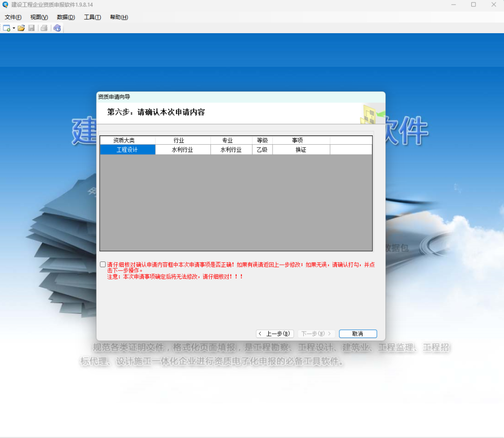The width and height of the screenshot is (504, 438).
Task: Open the 帮助(H) menu
Action: [x=119, y=17]
